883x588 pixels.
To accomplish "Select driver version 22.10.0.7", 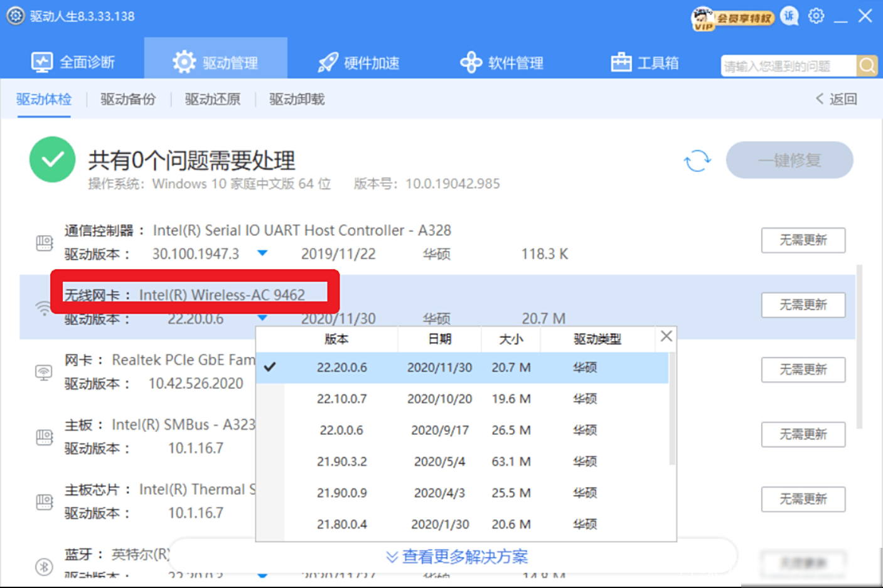I will click(462, 399).
